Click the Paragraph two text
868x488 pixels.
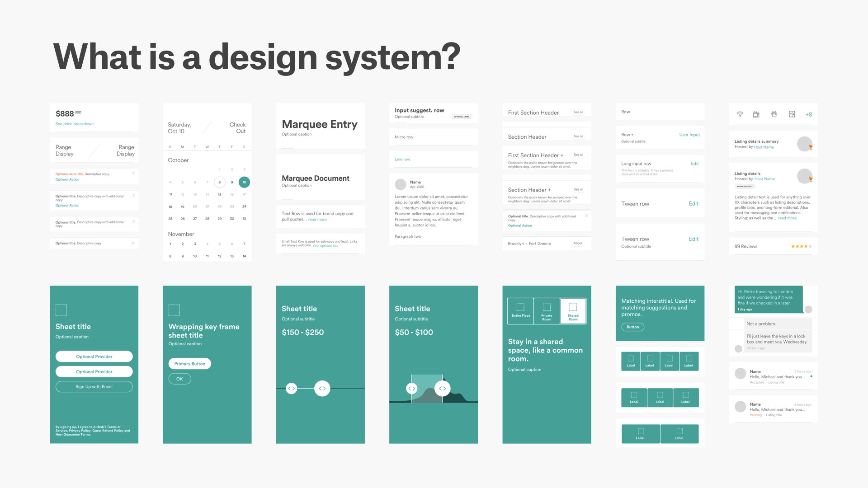(x=408, y=237)
